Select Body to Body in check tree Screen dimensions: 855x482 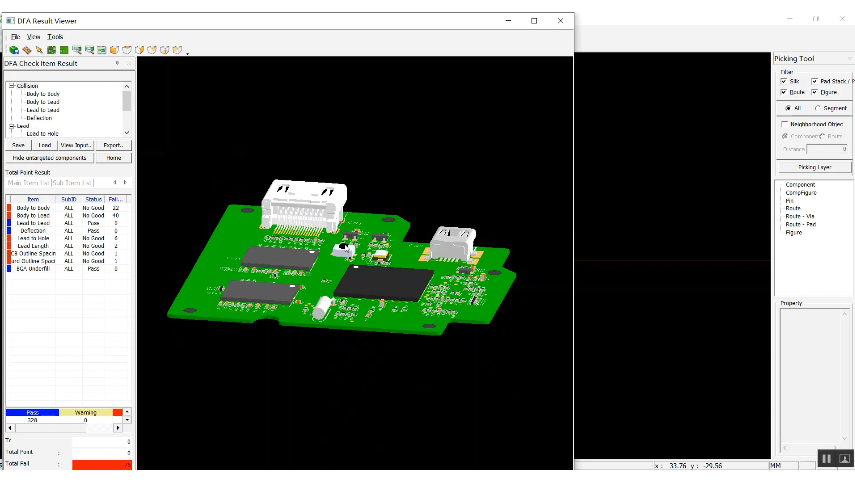43,94
